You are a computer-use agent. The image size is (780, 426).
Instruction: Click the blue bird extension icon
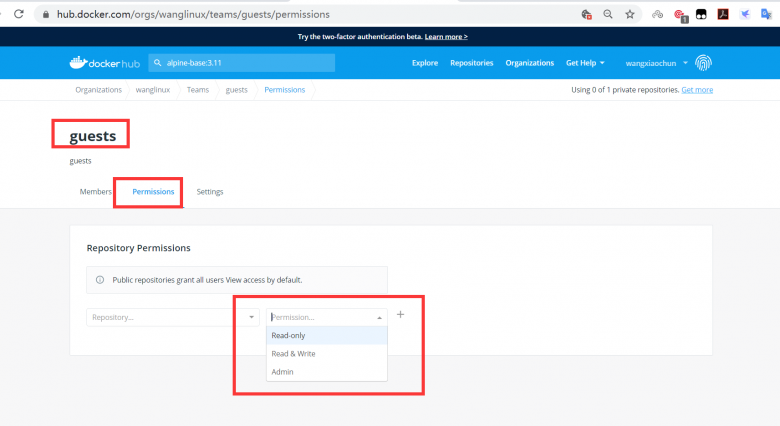click(x=745, y=14)
